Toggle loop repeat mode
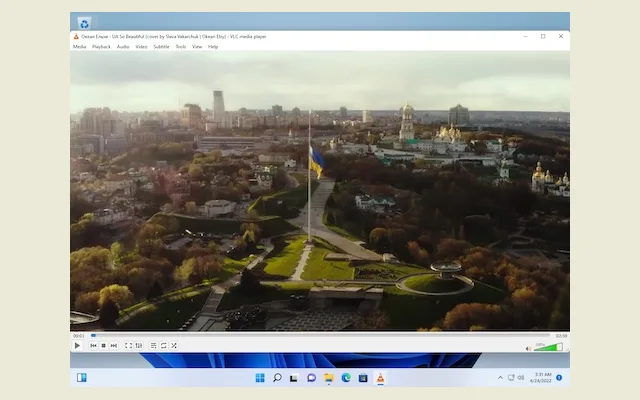 (164, 346)
